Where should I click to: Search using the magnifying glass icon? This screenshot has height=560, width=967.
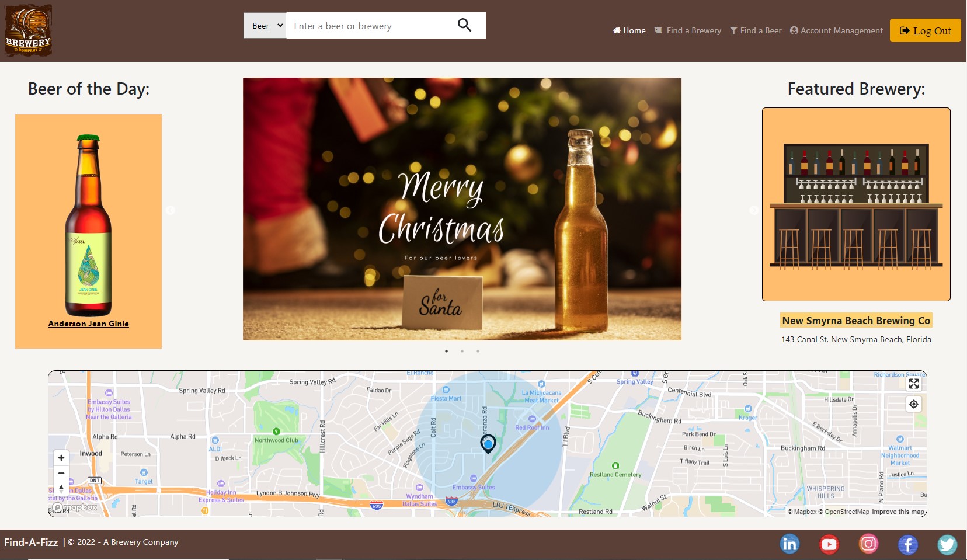click(464, 25)
